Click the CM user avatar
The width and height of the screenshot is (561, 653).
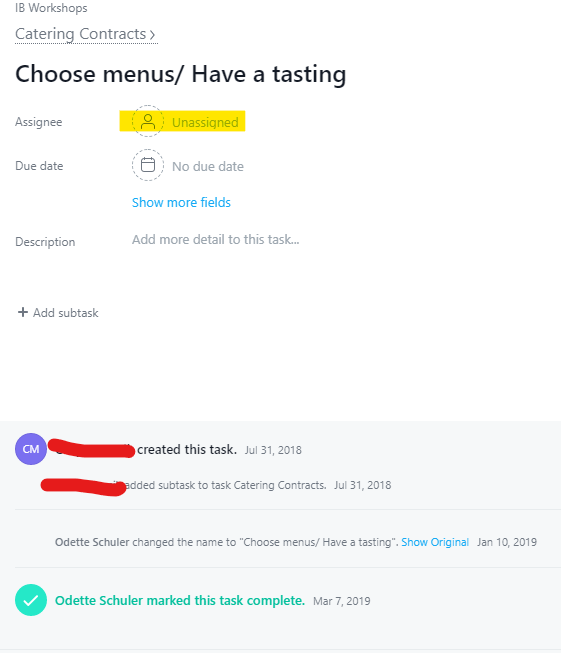pos(31,449)
